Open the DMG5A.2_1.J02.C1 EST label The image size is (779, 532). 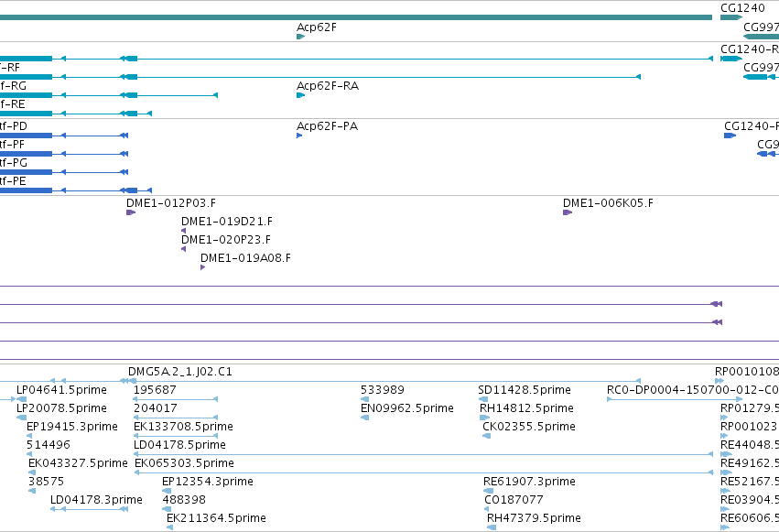pos(179,372)
